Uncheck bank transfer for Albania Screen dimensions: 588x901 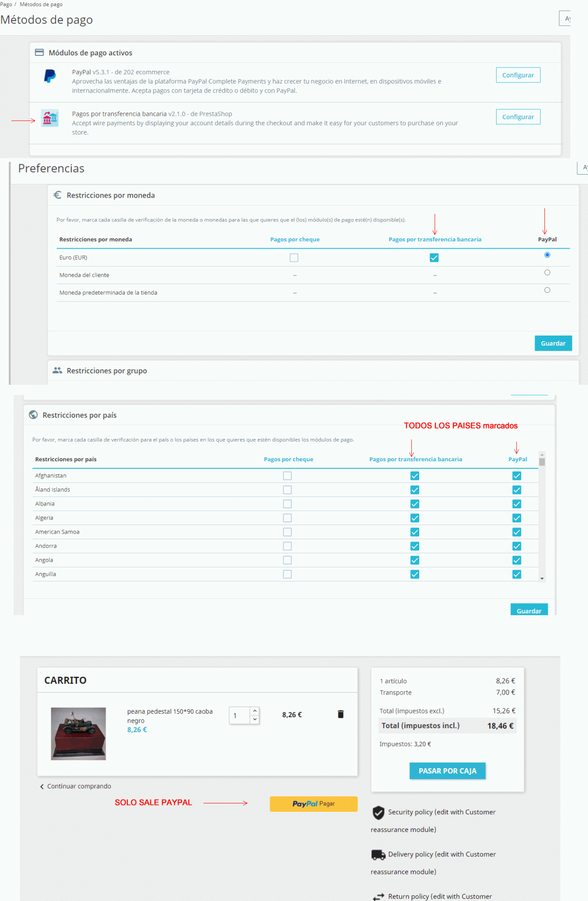[x=415, y=504]
